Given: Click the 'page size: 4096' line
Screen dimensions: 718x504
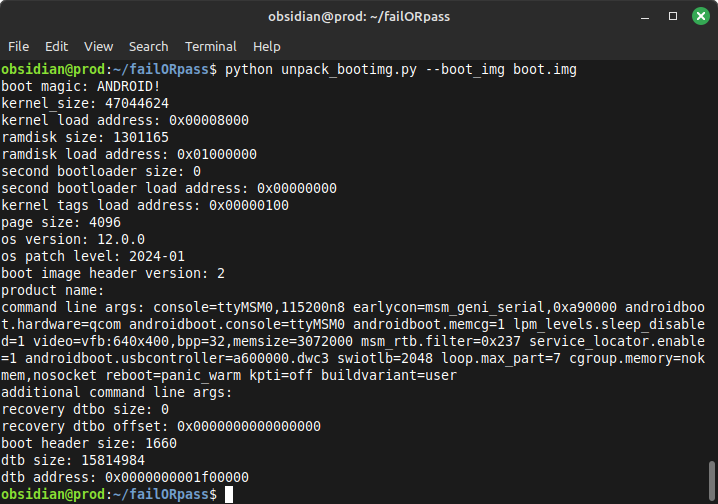Looking at the screenshot, I should point(60,222).
